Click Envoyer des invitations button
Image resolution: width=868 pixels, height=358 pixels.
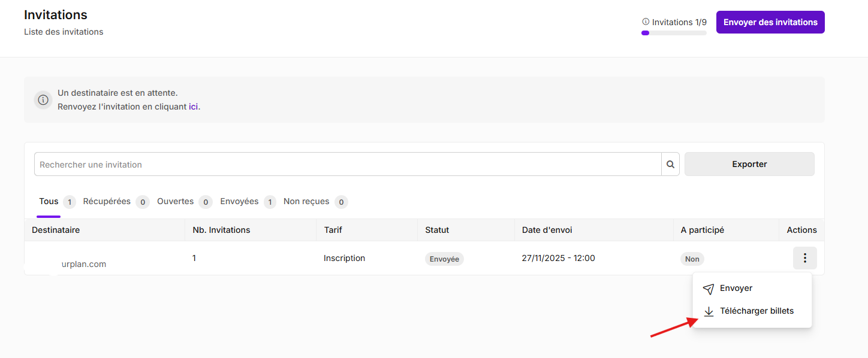point(770,22)
